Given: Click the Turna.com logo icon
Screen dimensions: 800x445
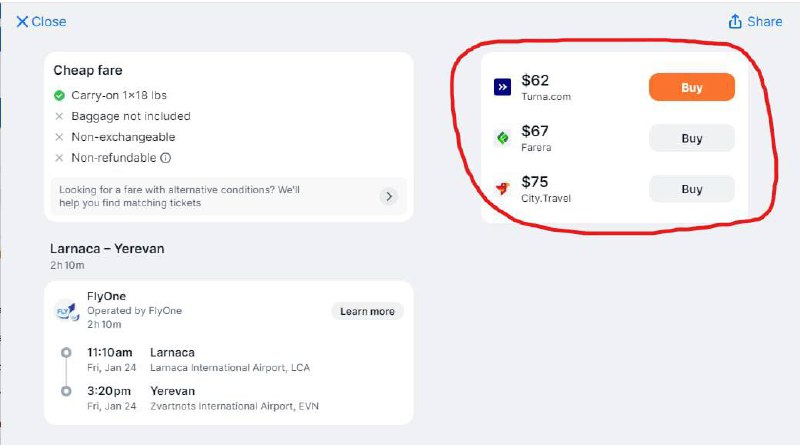Looking at the screenshot, I should tap(502, 88).
